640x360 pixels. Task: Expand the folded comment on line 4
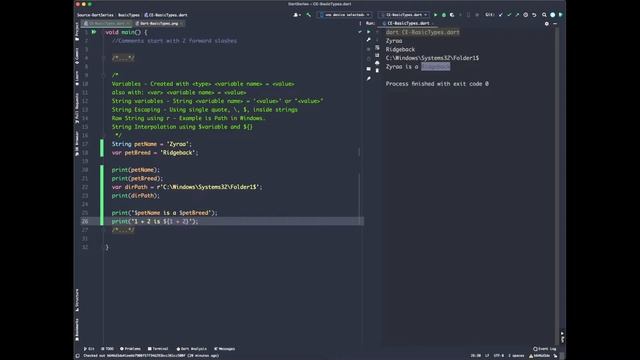click(123, 58)
